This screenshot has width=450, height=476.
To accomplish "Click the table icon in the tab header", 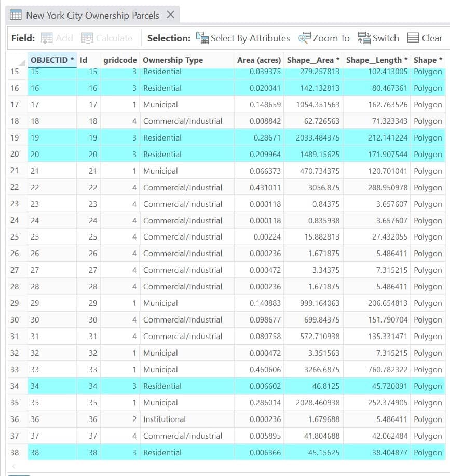I will click(16, 15).
